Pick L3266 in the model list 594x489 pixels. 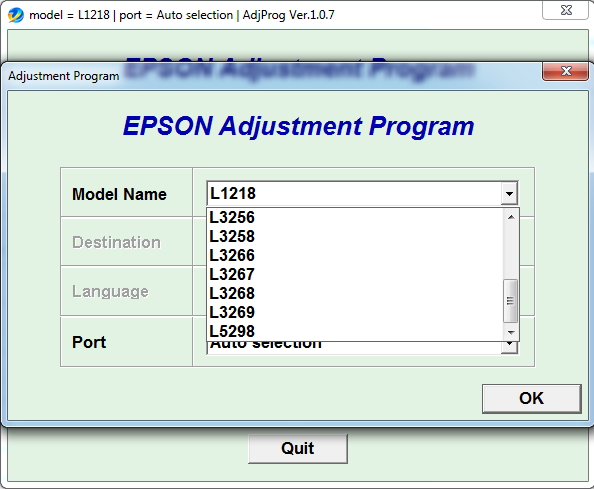pyautogui.click(x=356, y=255)
